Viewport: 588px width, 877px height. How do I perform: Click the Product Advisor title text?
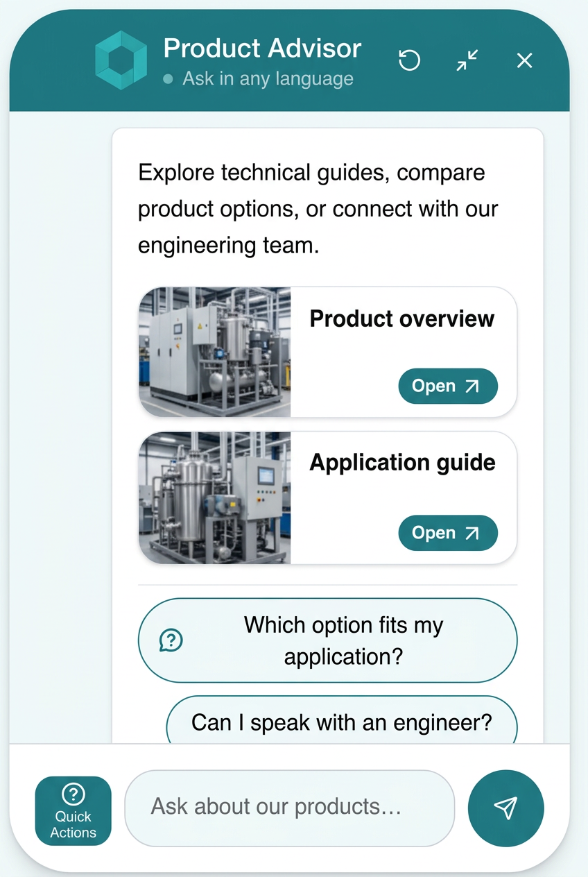pos(262,49)
